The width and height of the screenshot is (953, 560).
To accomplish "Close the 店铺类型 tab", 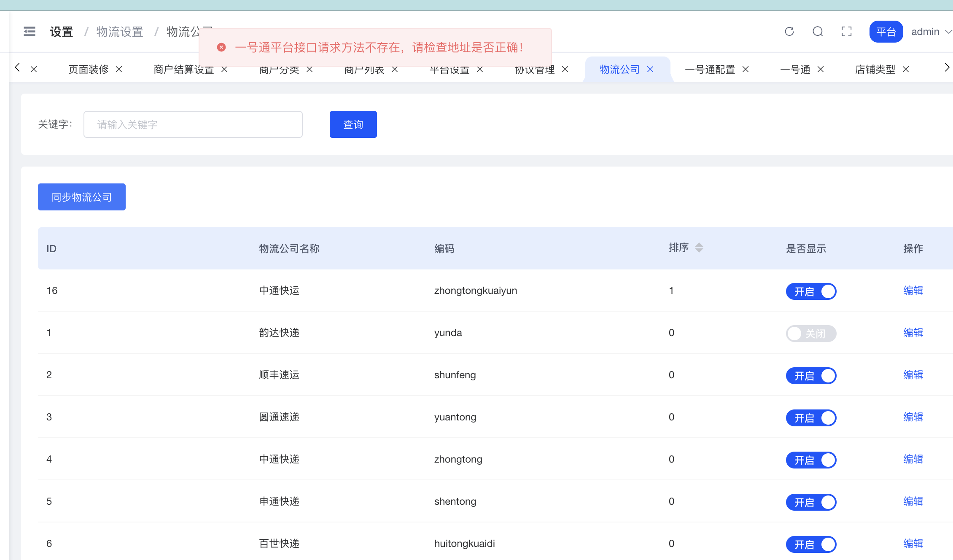I will [906, 69].
